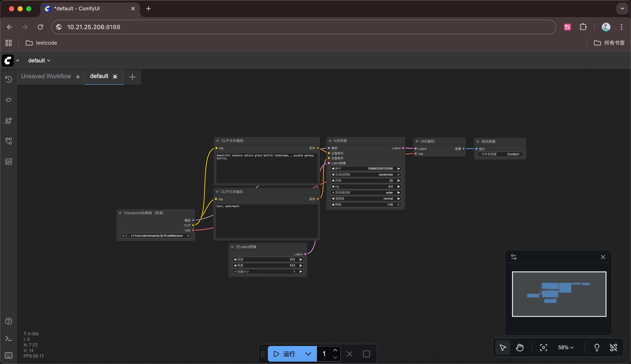Switch to the Unsaved Workflow tab

tap(46, 76)
